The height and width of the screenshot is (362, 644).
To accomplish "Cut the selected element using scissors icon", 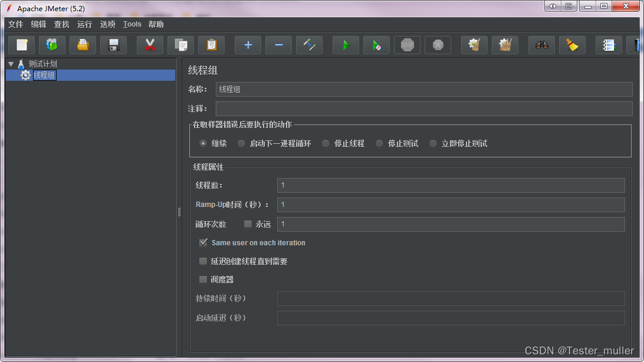I will 150,45.
